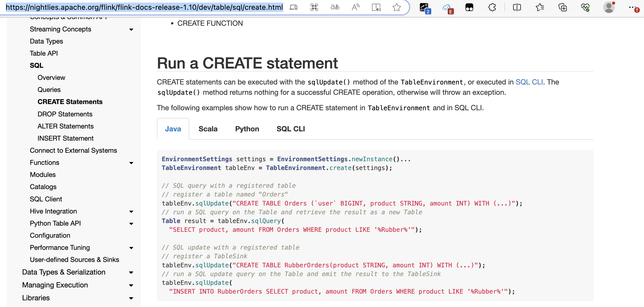Open the Collections icon

(563, 7)
